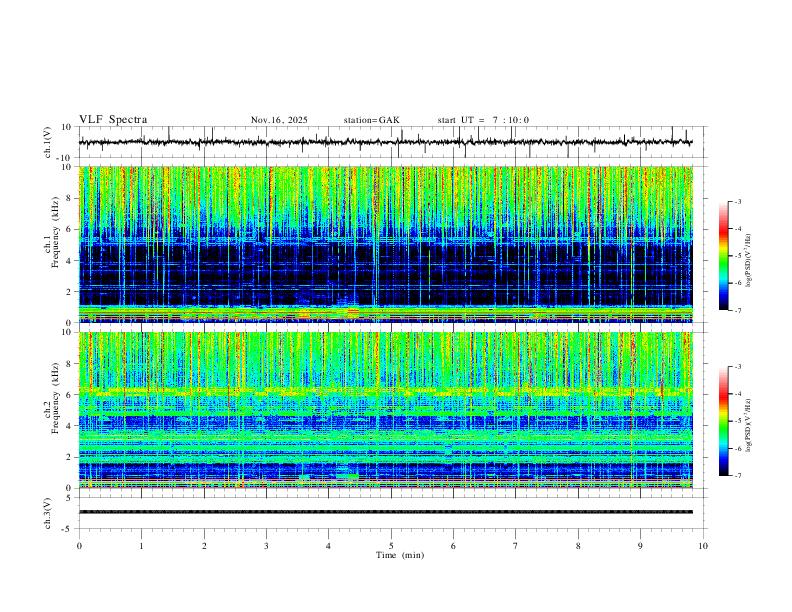Screen dimensions: 792x612
Task: Click the ch.2 spectrogram panel
Action: (386, 410)
